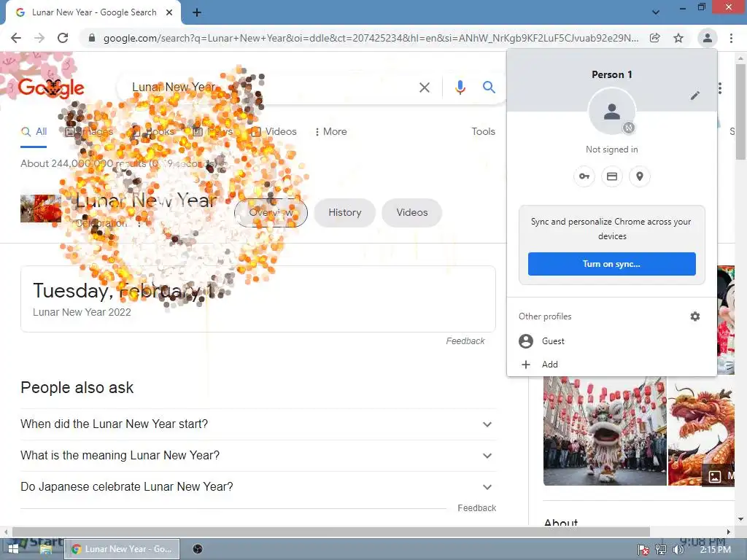Click the Google doodle logo
The image size is (747, 560).
point(51,87)
